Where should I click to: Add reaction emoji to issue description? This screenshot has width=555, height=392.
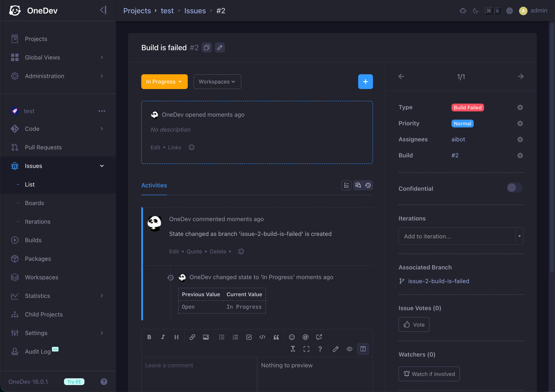click(x=192, y=147)
